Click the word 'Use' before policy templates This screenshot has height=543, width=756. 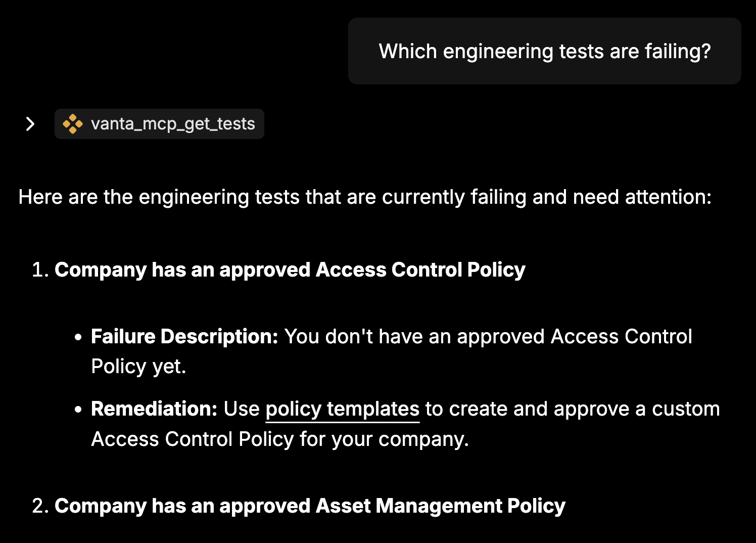(242, 409)
